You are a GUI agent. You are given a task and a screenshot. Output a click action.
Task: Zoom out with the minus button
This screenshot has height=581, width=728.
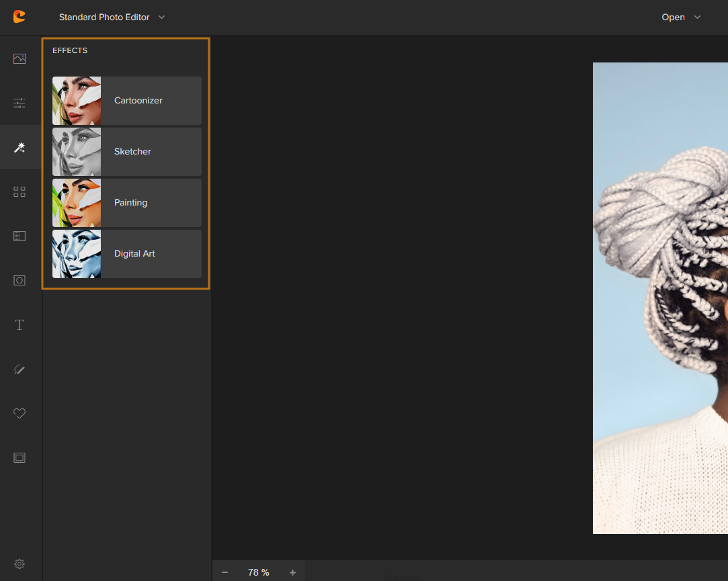click(225, 572)
